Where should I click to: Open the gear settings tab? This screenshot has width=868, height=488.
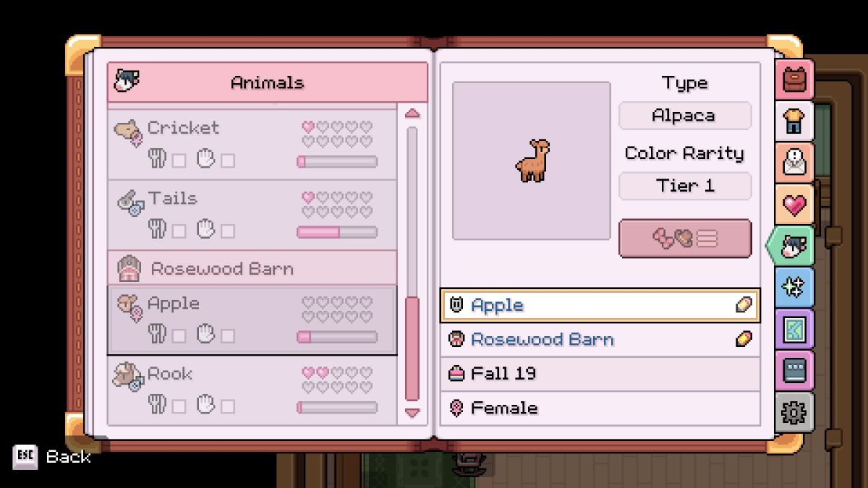click(795, 413)
